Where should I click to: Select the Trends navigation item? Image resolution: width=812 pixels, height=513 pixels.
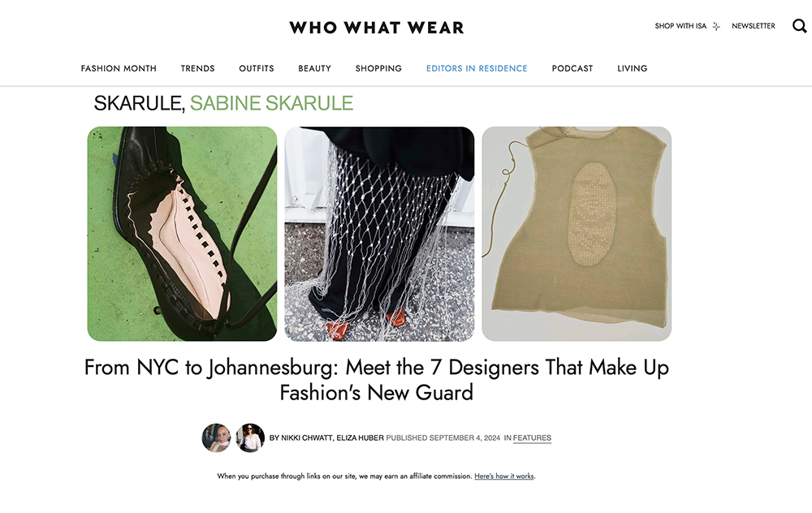pyautogui.click(x=198, y=68)
